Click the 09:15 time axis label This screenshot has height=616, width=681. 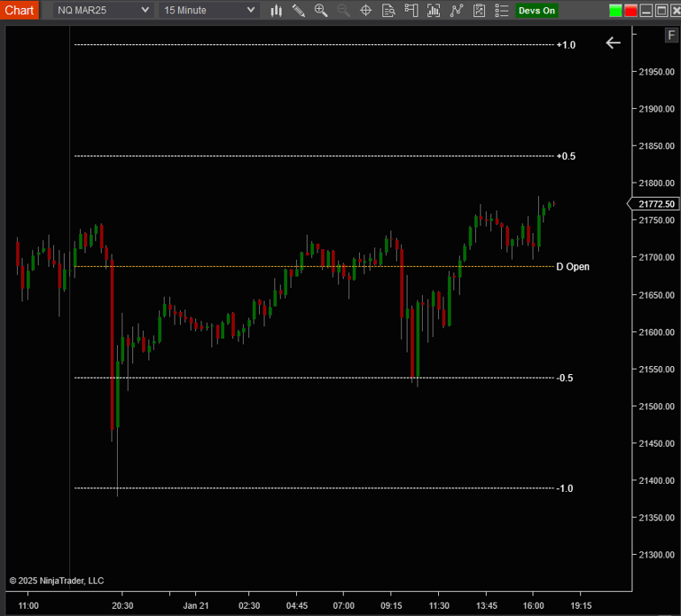click(391, 605)
